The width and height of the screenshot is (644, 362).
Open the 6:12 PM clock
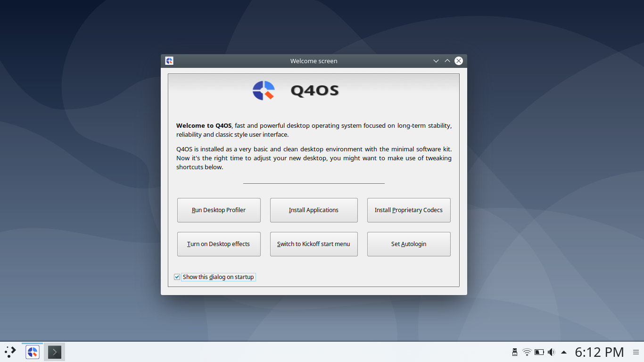point(599,352)
